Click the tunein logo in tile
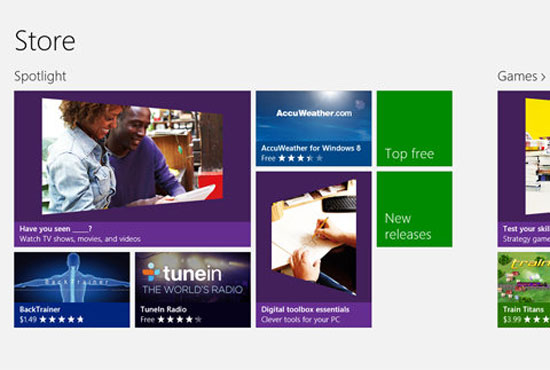550x370 pixels. point(182,273)
